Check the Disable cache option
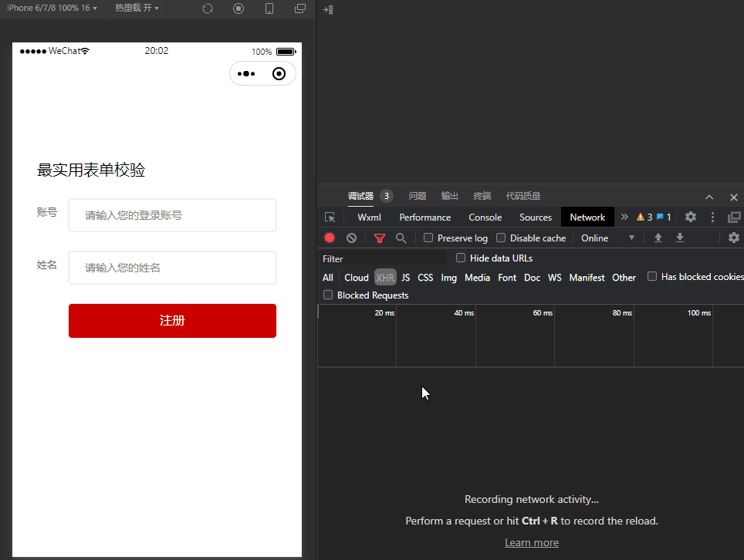This screenshot has width=744, height=560. (501, 238)
